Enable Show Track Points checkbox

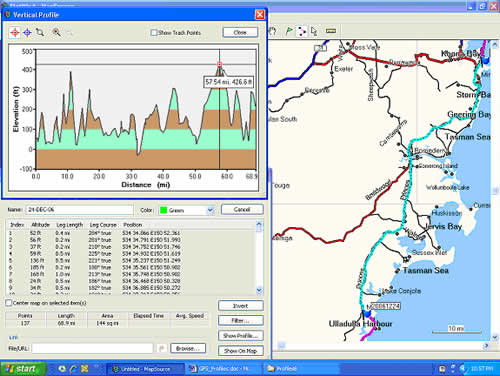tap(154, 33)
